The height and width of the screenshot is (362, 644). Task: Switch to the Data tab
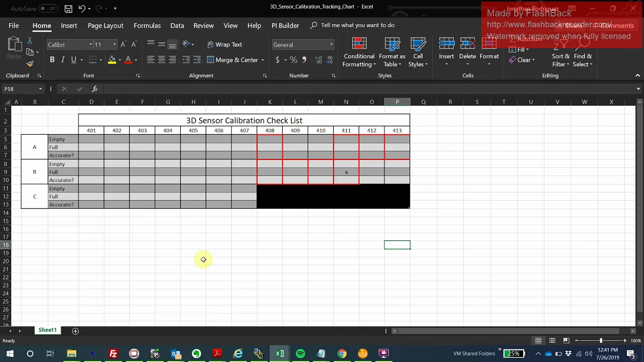tap(177, 25)
